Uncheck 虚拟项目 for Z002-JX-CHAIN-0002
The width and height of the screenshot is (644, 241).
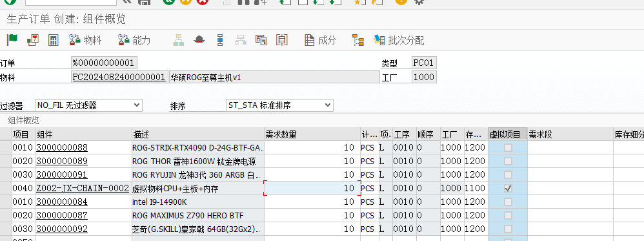tap(508, 188)
